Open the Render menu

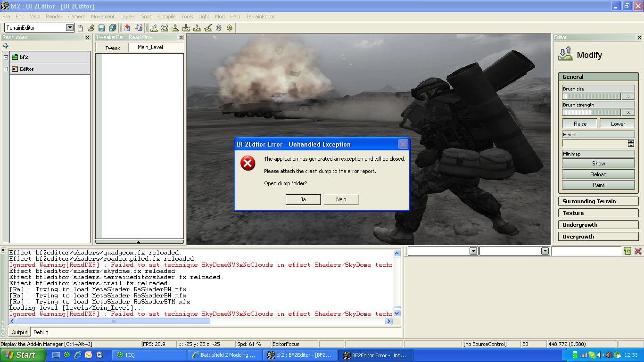(x=54, y=16)
